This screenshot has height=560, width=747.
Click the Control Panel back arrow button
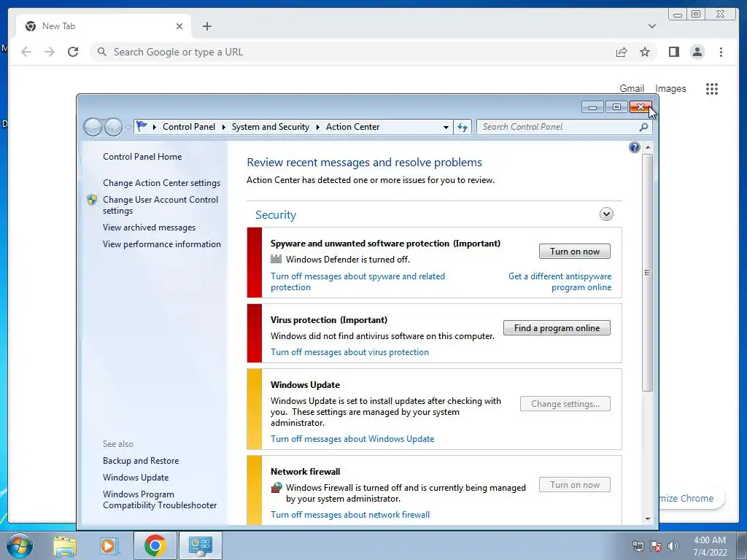93,127
